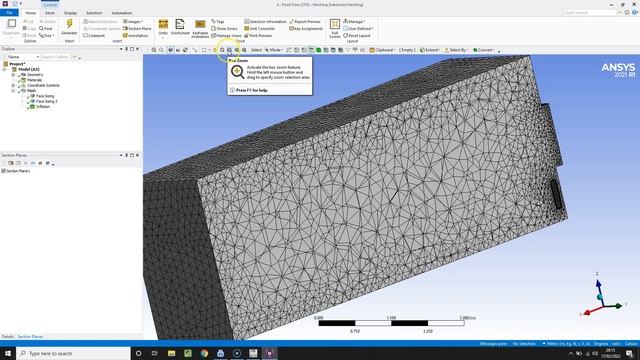Pin the Section Planes panel

(x=127, y=155)
